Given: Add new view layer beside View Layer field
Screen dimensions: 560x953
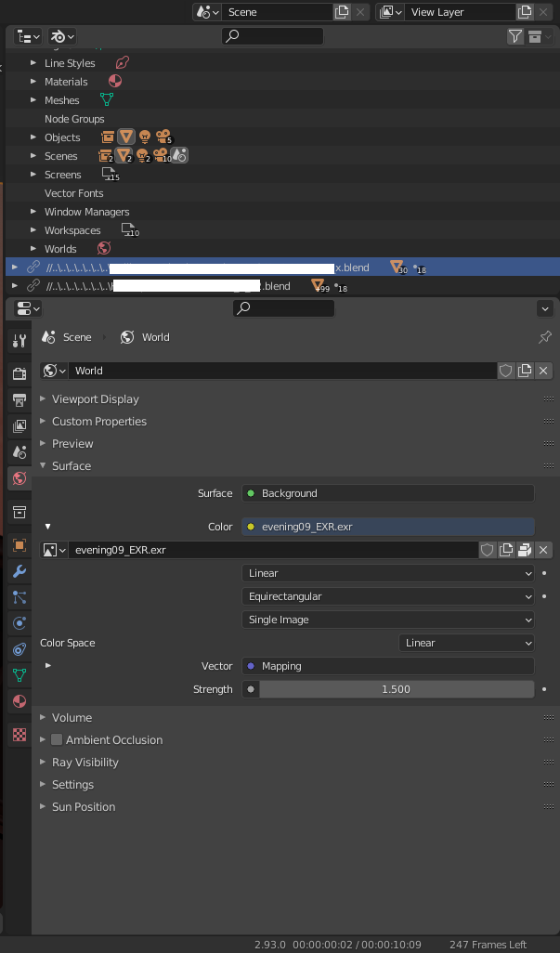Looking at the screenshot, I should click(525, 12).
